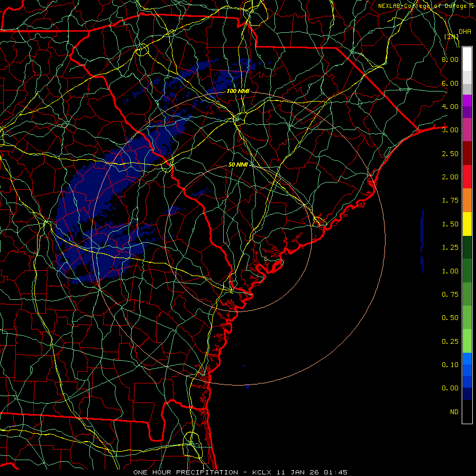Click the 3.00 scale value
Image resolution: width=476 pixels, height=476 pixels.
click(450, 130)
